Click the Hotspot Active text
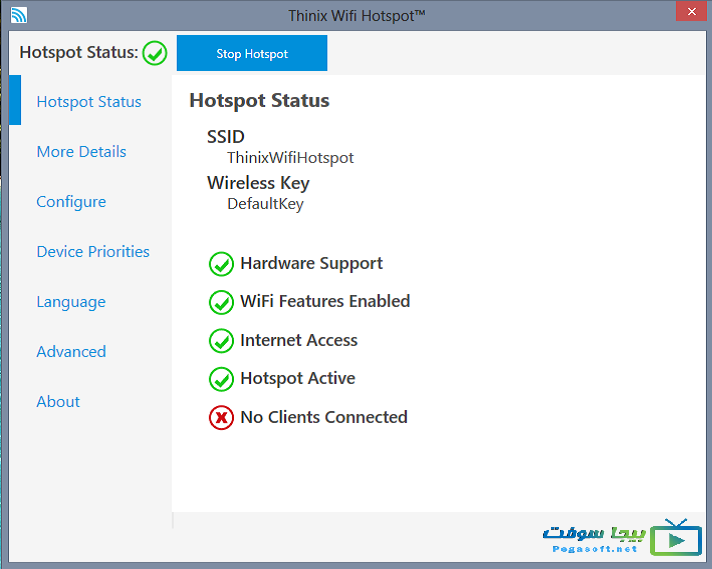712x569 pixels. point(298,378)
